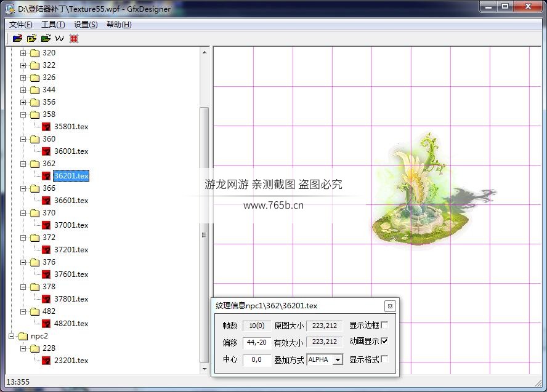Screen dimensions: 547x392
Task: Click the 13:355 status bar text
Action: point(18,382)
